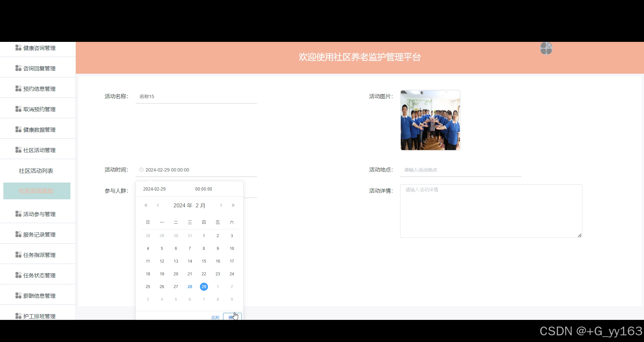The height and width of the screenshot is (342, 644).
Task: Select the 社区活动列表 submenu item
Action: (x=36, y=171)
